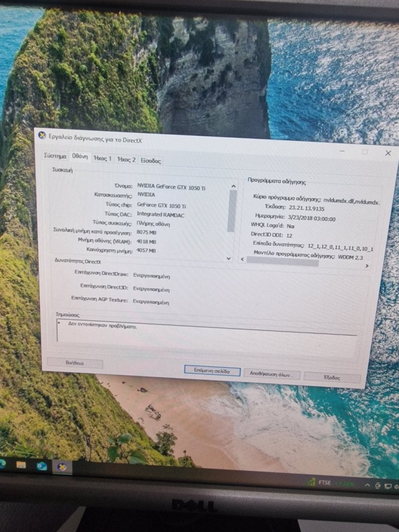The height and width of the screenshot is (532, 399).
Task: Click the DirectX icon in the title bar
Action: coord(42,135)
